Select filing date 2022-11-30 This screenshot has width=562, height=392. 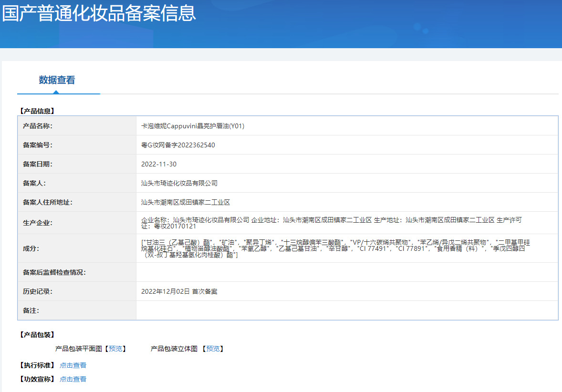pyautogui.click(x=159, y=164)
